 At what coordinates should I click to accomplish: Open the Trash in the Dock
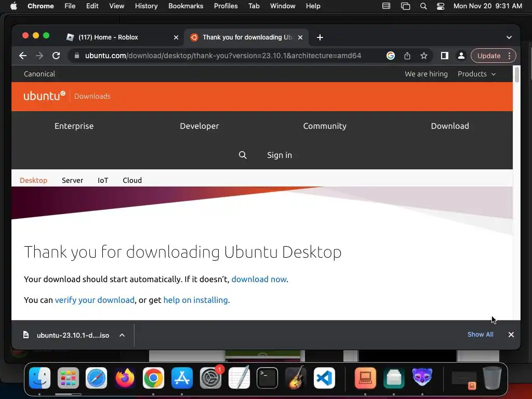point(493,378)
